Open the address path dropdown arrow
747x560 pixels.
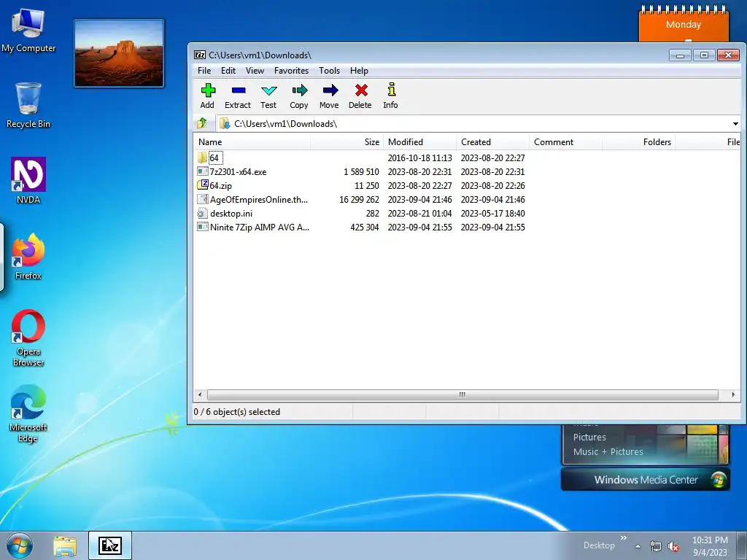(x=735, y=124)
